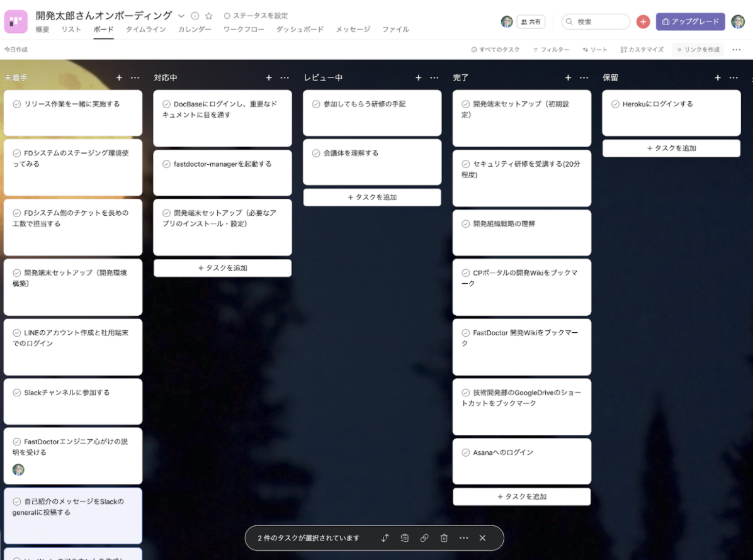This screenshot has height=560, width=753.
Task: Switch to メッセージ tab
Action: coord(353,30)
